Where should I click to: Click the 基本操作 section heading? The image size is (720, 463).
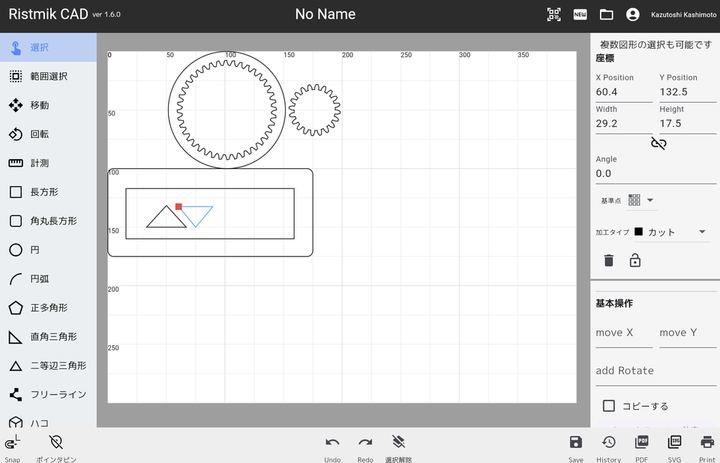614,304
